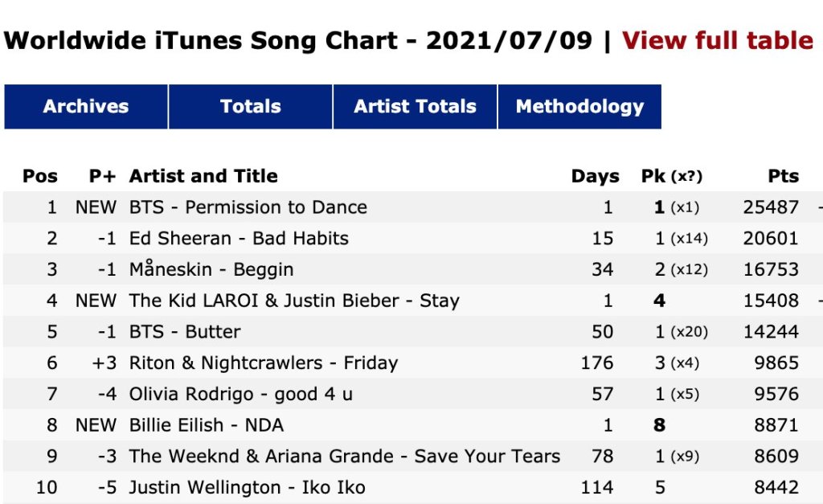Click the Pts column header
The image size is (823, 504).
(x=783, y=176)
